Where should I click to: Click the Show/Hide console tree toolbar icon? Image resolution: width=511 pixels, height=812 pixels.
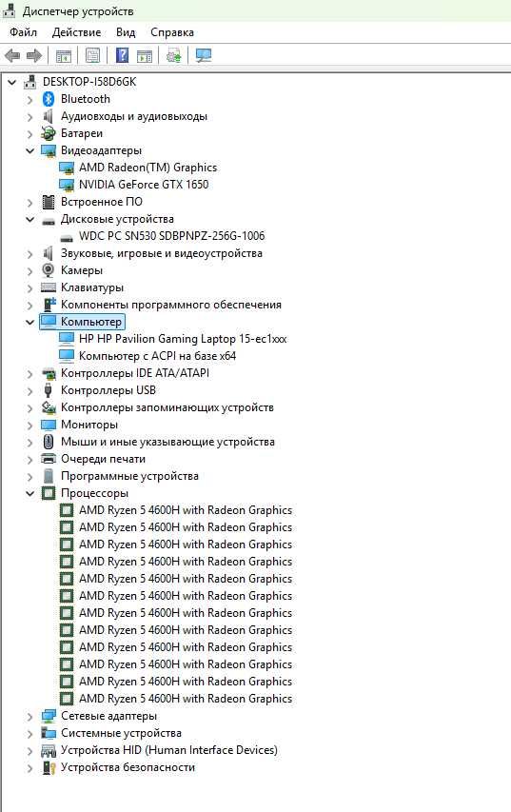point(63,55)
